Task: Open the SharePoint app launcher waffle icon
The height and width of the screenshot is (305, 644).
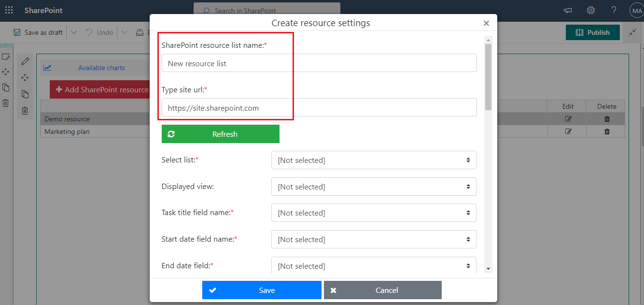Action: [x=9, y=10]
